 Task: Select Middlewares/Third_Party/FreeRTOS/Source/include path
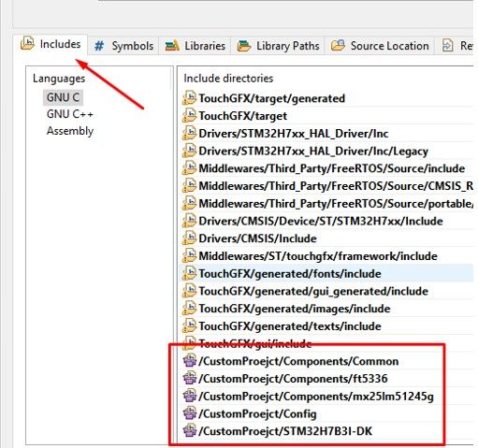[332, 168]
